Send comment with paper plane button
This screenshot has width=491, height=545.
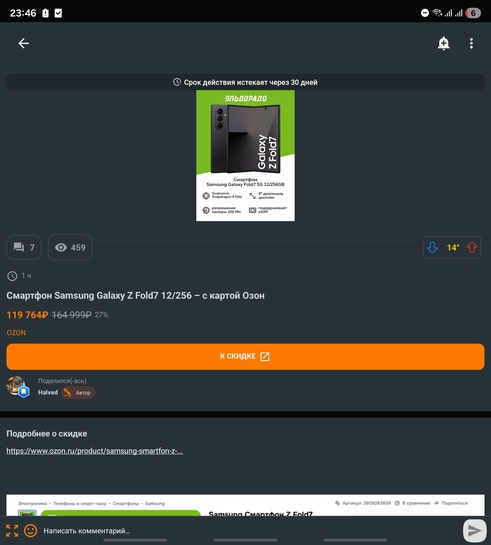(x=474, y=530)
